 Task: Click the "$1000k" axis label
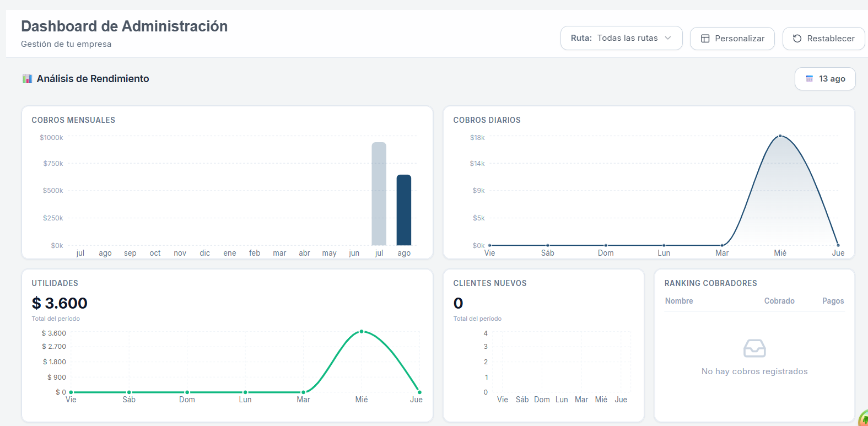pyautogui.click(x=51, y=138)
